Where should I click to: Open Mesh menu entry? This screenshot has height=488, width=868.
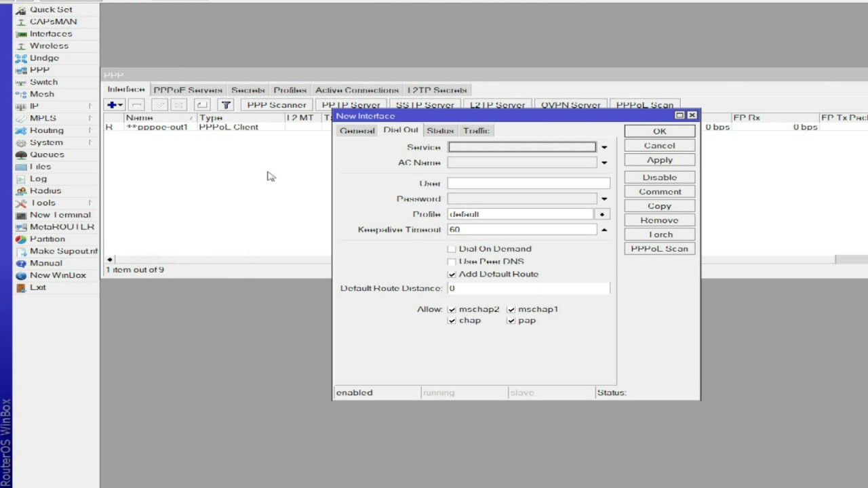click(41, 94)
